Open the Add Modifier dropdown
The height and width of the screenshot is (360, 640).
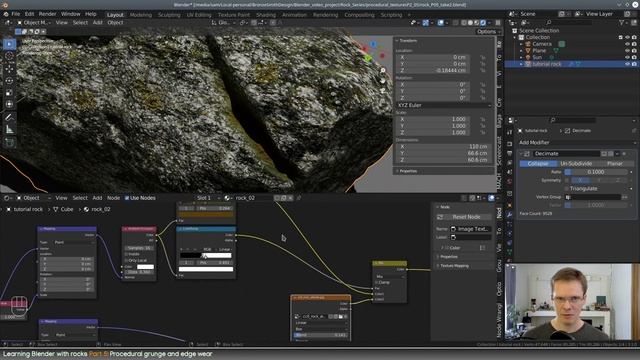point(577,142)
